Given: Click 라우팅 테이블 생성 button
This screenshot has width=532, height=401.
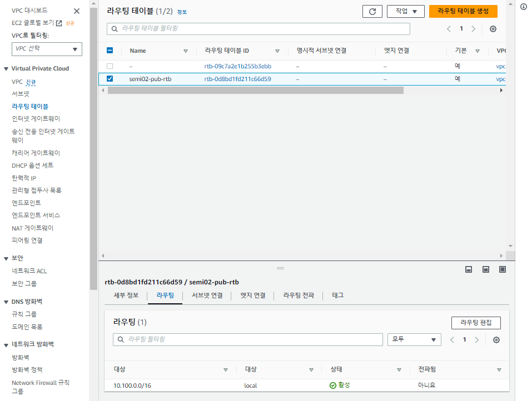Looking at the screenshot, I should point(463,11).
